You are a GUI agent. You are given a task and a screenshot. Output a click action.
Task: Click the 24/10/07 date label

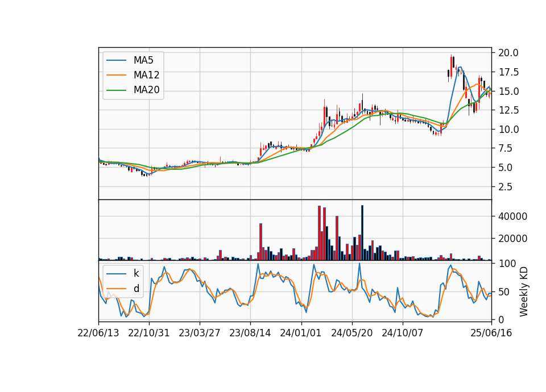coord(403,333)
